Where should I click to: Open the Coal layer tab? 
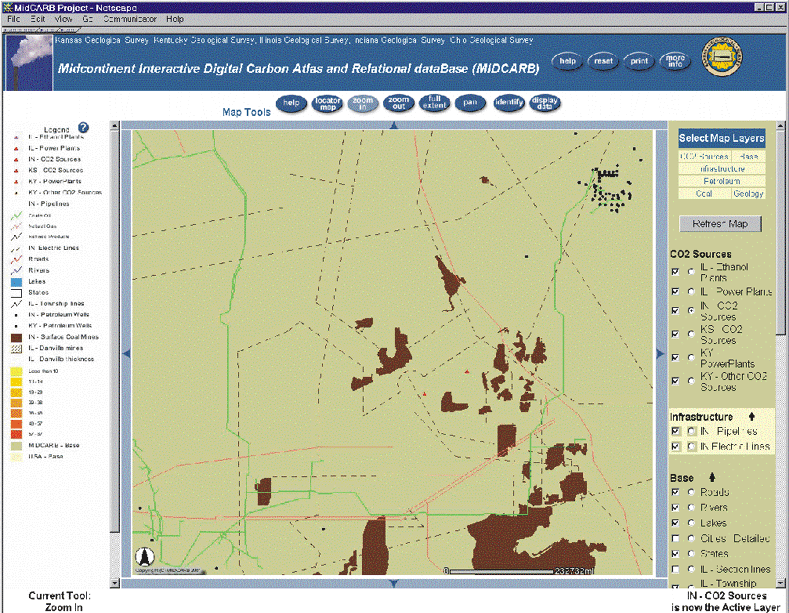pos(704,193)
